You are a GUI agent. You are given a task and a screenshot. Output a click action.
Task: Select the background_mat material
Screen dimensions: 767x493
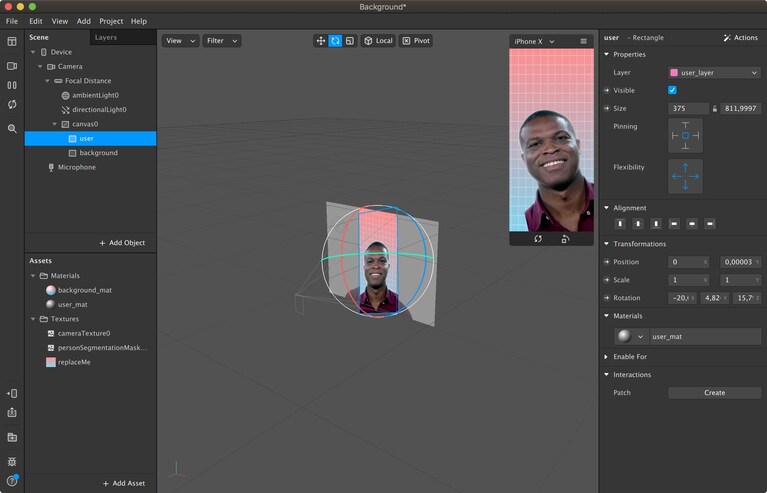pyautogui.click(x=90, y=290)
